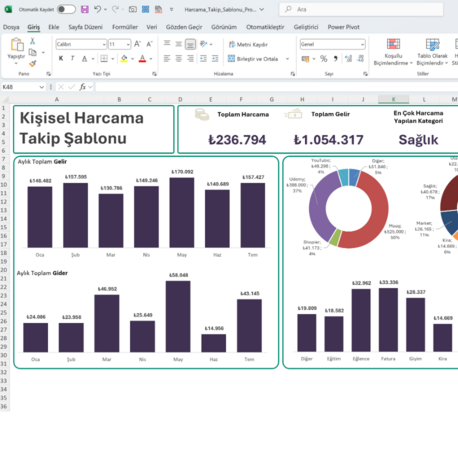Click the Ara search field
Viewport: 458px width, 458px height.
pyautogui.click(x=361, y=9)
